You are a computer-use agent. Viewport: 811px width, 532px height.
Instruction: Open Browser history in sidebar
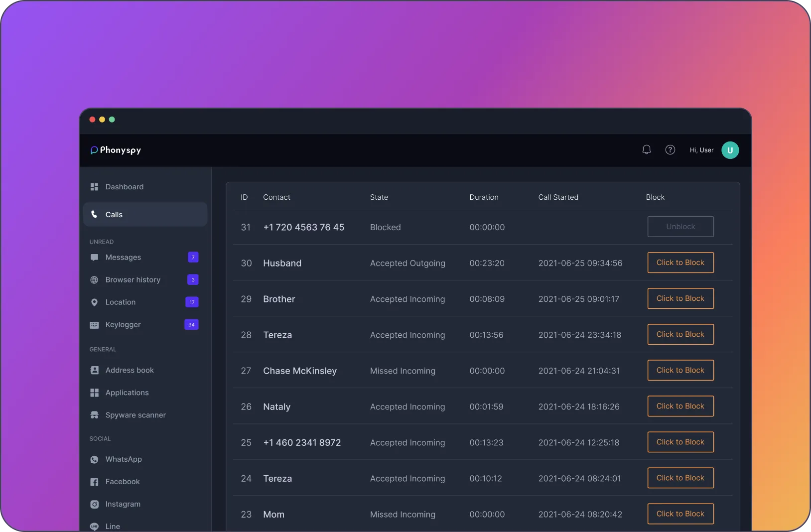[133, 280]
